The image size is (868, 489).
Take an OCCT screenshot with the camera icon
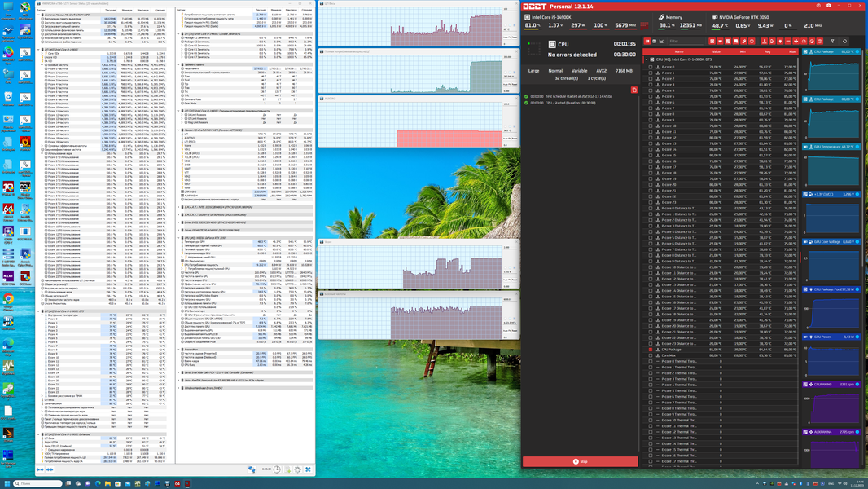(x=829, y=6)
